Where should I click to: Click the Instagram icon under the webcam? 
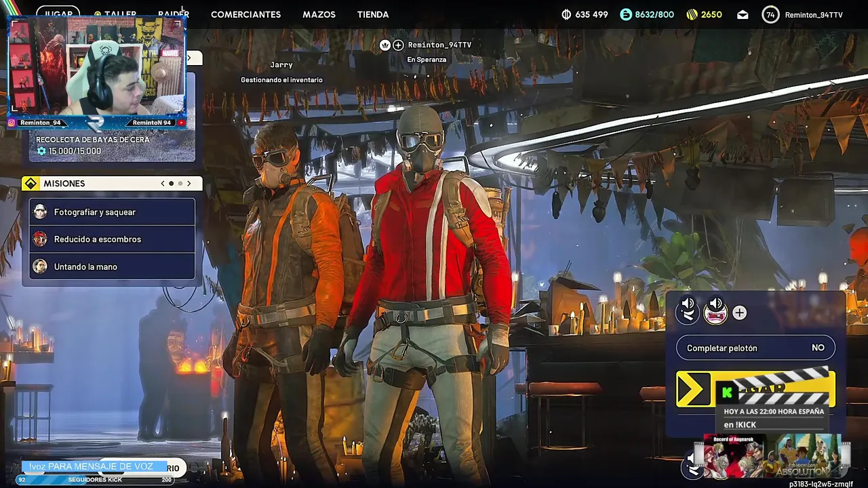coord(12,123)
